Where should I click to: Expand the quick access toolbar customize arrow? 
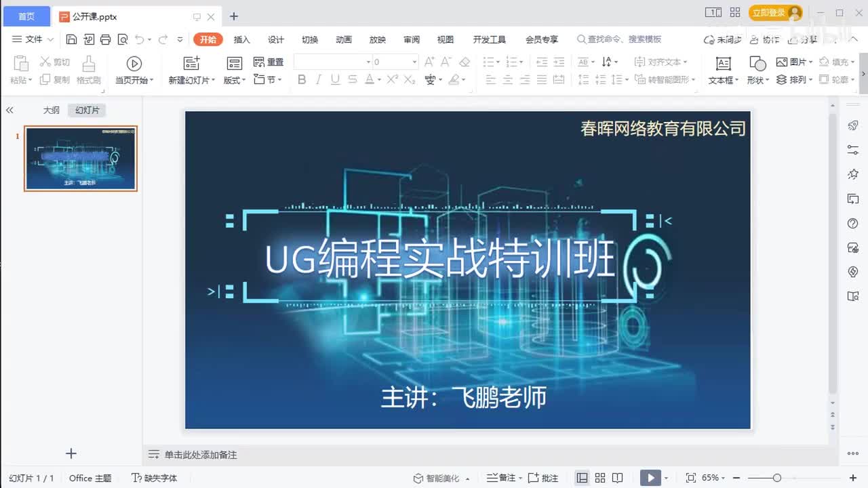pyautogui.click(x=180, y=39)
